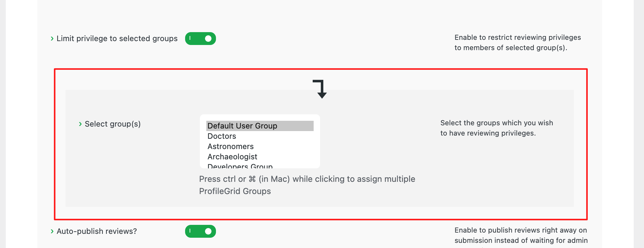Click chevron icon beside Select group(s)
The image size is (644, 248).
[x=80, y=124]
